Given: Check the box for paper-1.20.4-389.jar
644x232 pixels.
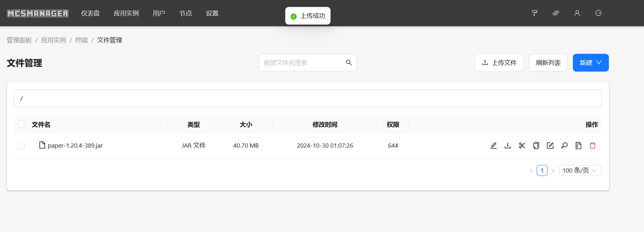Looking at the screenshot, I should (22, 145).
